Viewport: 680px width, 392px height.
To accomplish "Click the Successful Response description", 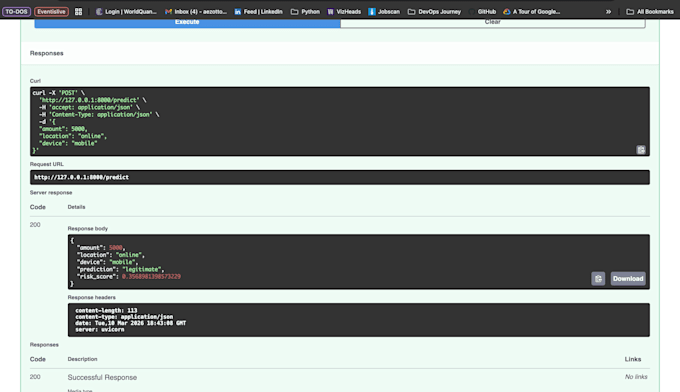I will [x=102, y=377].
